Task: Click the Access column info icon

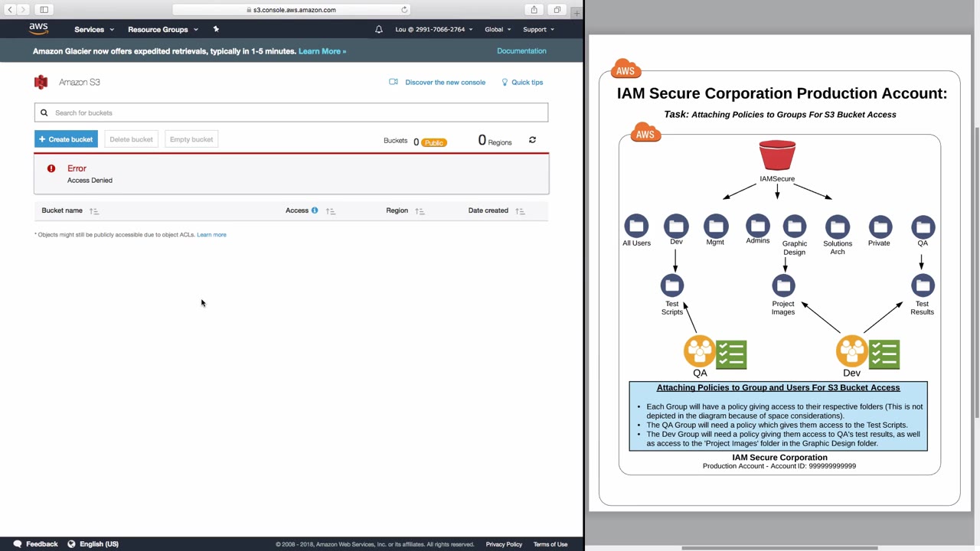Action: (314, 210)
